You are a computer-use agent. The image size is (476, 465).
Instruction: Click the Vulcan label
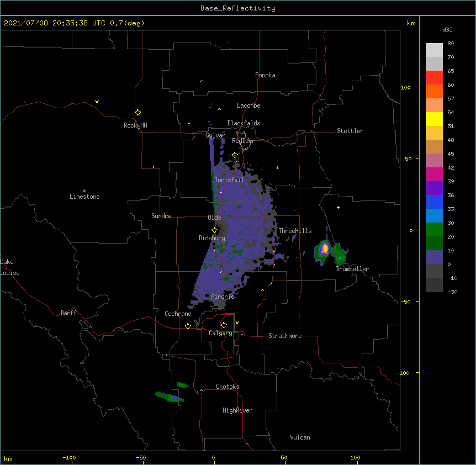(x=300, y=437)
